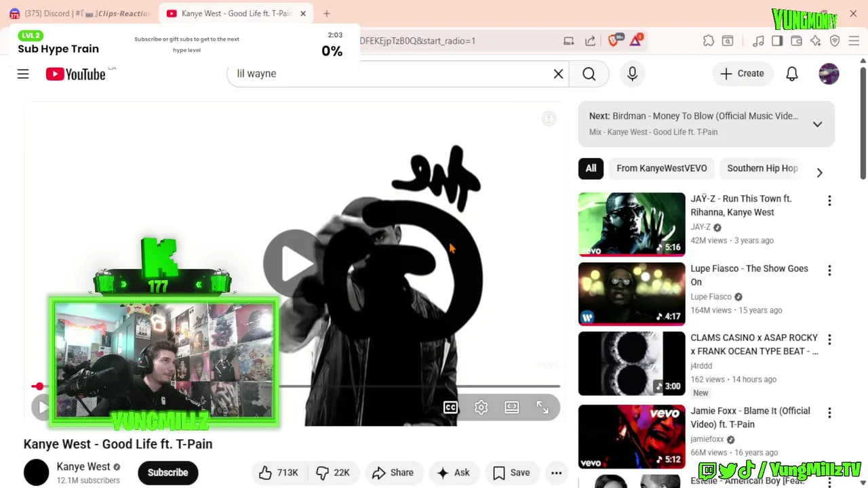Viewport: 868px width, 488px height.
Task: Expand the Next: Birdman mix panel
Action: click(817, 124)
